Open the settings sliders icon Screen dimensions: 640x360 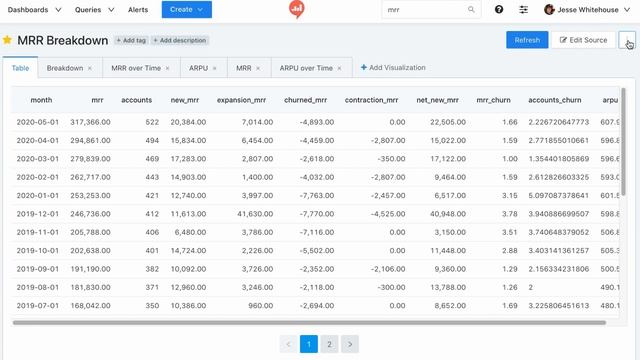(523, 9)
